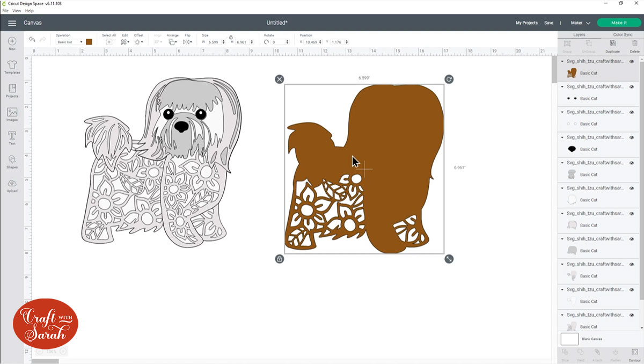Open the Images library
Viewport: 644px width, 364px height.
click(12, 114)
